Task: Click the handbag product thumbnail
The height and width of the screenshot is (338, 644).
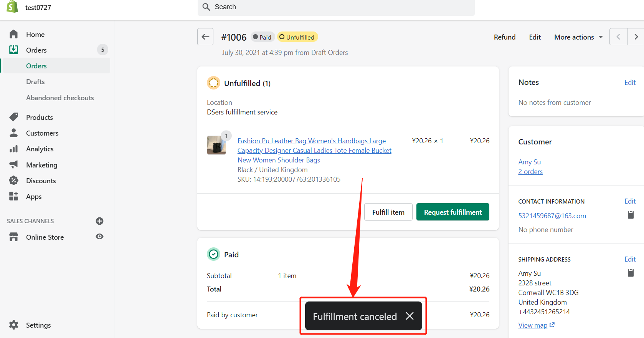Action: click(216, 145)
